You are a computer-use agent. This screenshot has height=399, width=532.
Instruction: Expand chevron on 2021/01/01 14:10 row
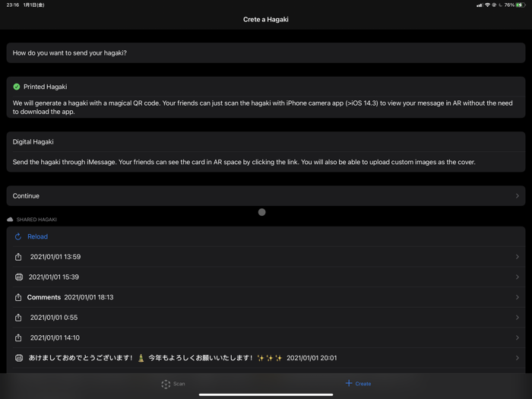[517, 337]
